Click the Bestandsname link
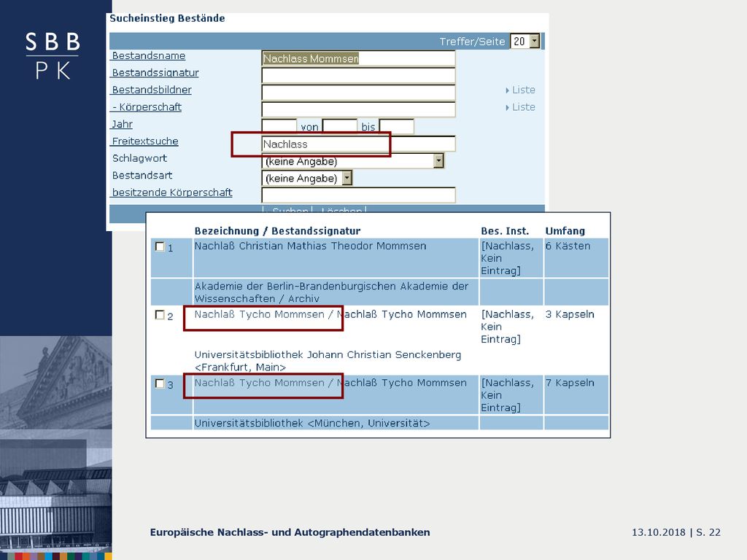The image size is (747, 560). click(148, 55)
